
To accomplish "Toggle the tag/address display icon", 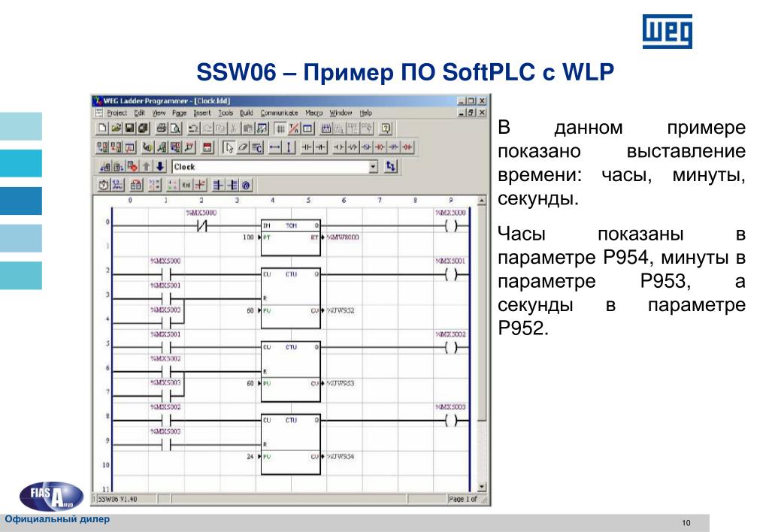I will tap(294, 128).
